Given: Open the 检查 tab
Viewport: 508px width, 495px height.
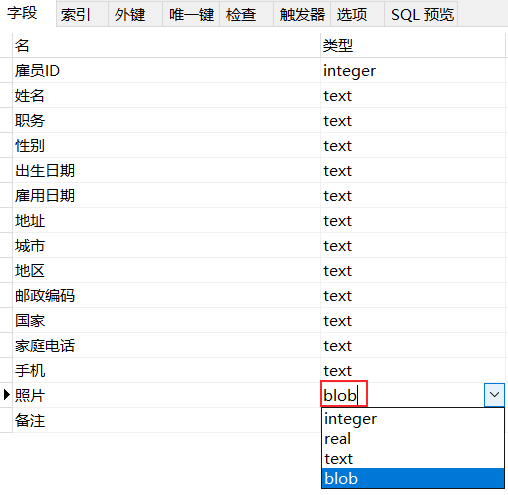Looking at the screenshot, I should (x=246, y=14).
